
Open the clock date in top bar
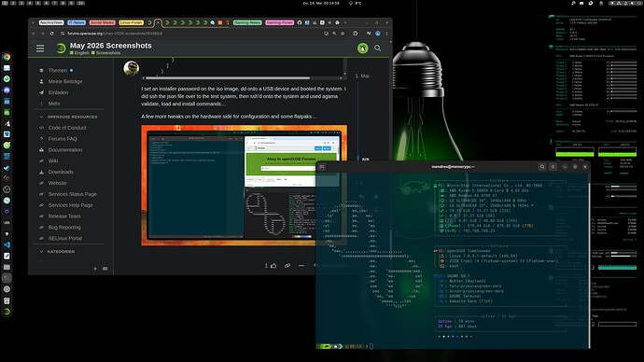(x=321, y=3)
